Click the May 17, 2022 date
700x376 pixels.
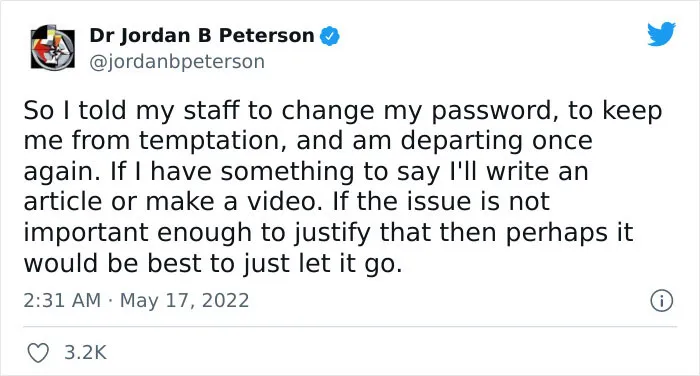[x=184, y=301]
